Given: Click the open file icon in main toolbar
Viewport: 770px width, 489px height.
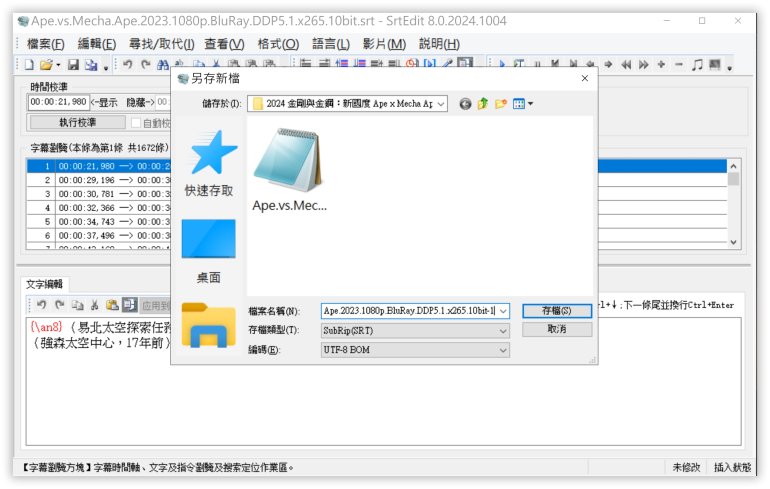Looking at the screenshot, I should point(46,65).
